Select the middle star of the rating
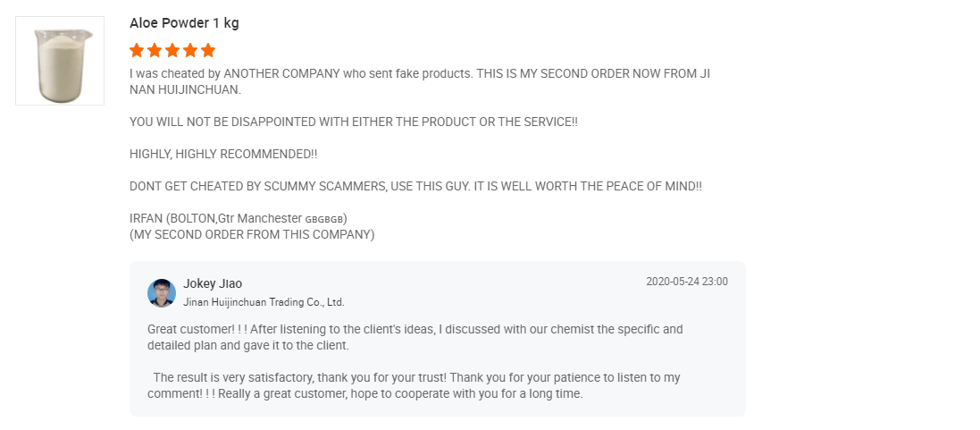980x430 pixels. (x=172, y=50)
